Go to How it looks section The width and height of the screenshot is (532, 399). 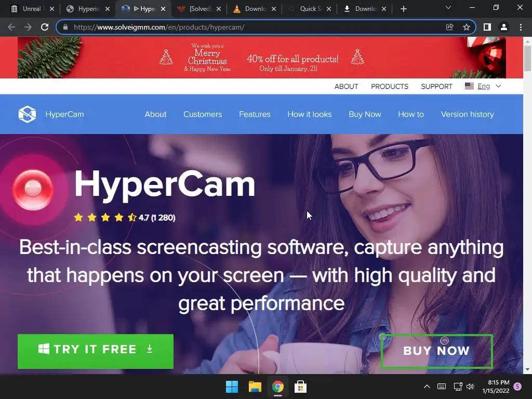pyautogui.click(x=310, y=114)
